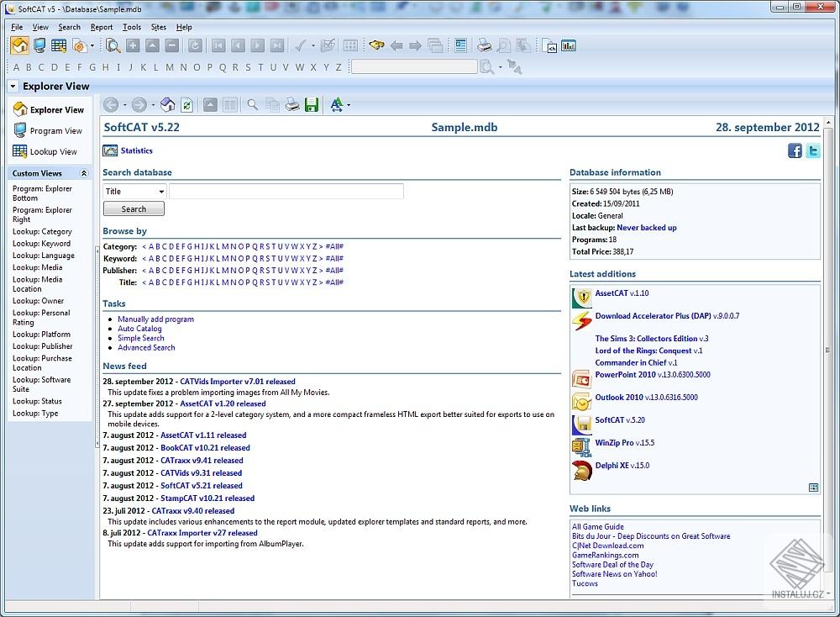Click the Facebook icon
This screenshot has width=840, height=617.
[x=795, y=150]
